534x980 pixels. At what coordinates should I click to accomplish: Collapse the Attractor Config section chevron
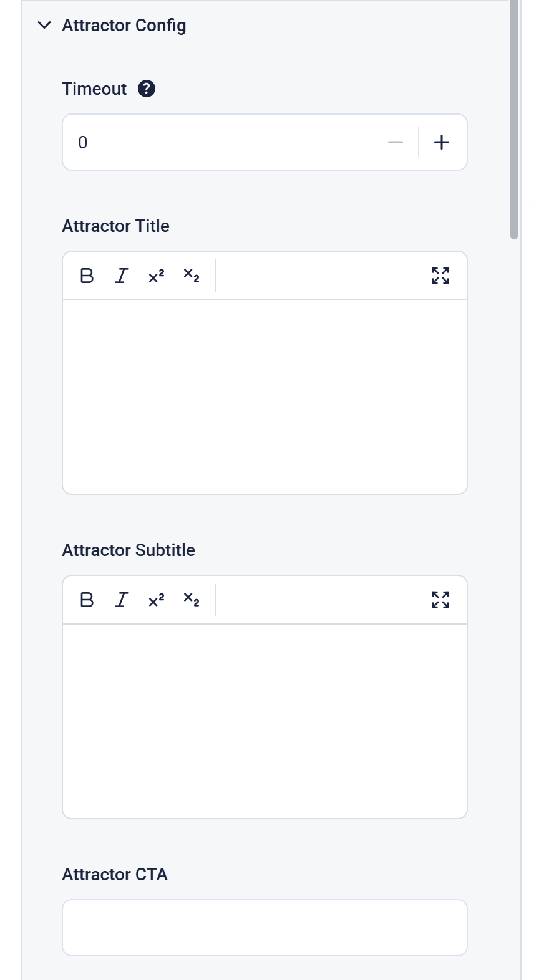pos(44,26)
